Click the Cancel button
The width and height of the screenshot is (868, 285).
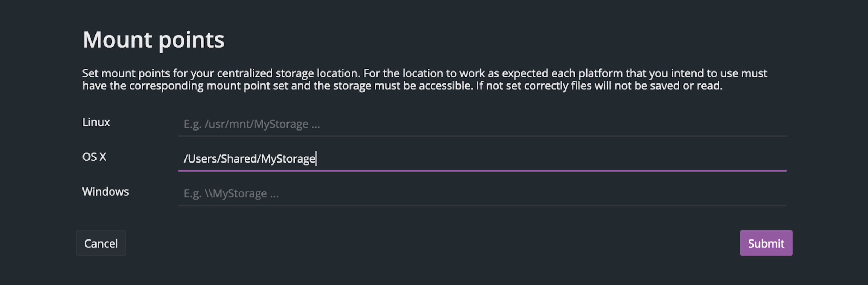[101, 243]
